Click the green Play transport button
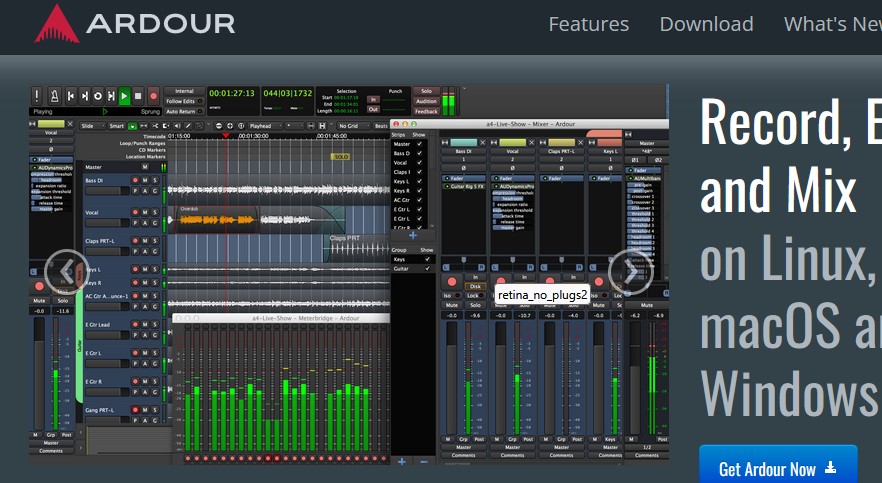Viewport: 882px width, 483px height. (125, 96)
